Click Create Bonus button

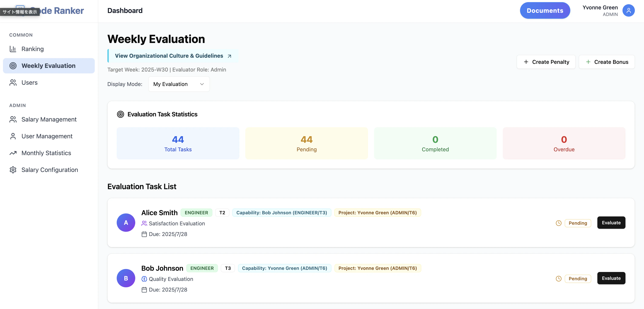pyautogui.click(x=606, y=62)
